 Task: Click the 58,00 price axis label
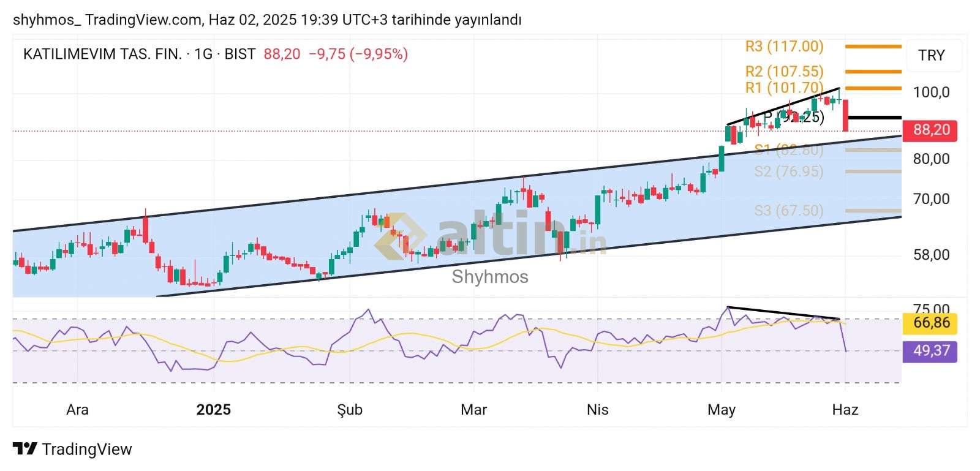(x=931, y=255)
